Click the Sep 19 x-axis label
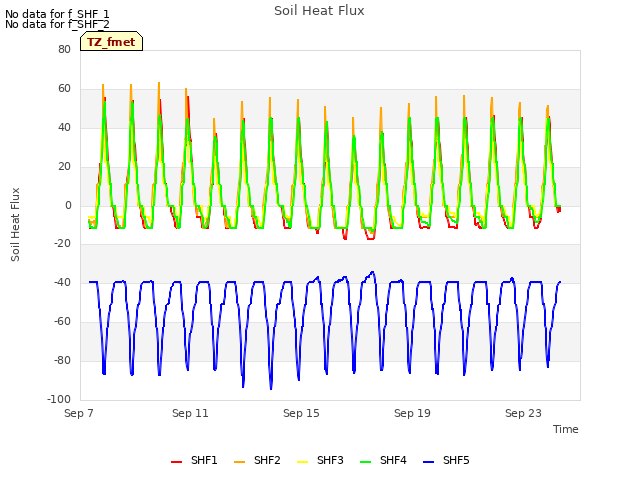The width and height of the screenshot is (640, 480). tap(412, 413)
